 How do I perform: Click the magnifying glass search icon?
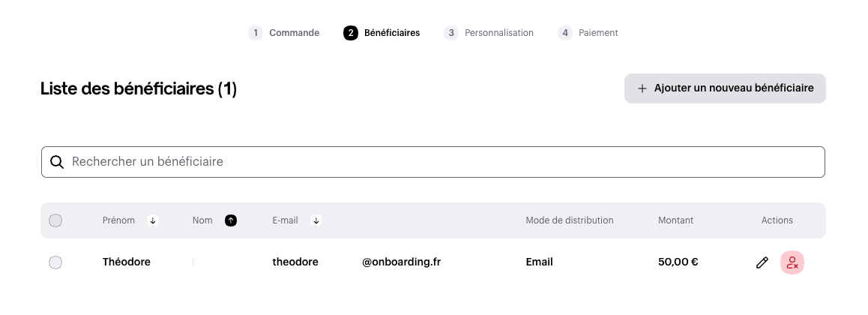[x=57, y=162]
